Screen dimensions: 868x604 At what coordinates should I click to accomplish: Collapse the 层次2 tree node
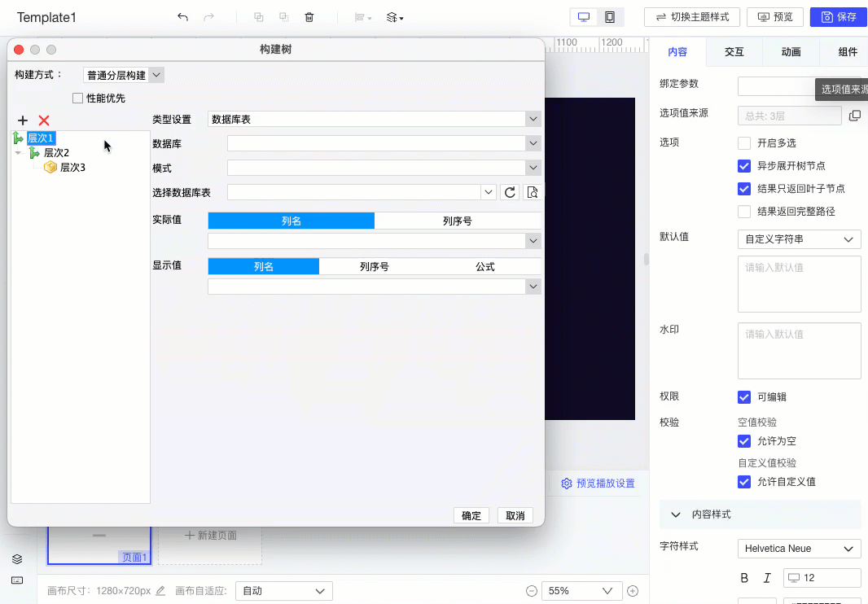pyautogui.click(x=18, y=153)
